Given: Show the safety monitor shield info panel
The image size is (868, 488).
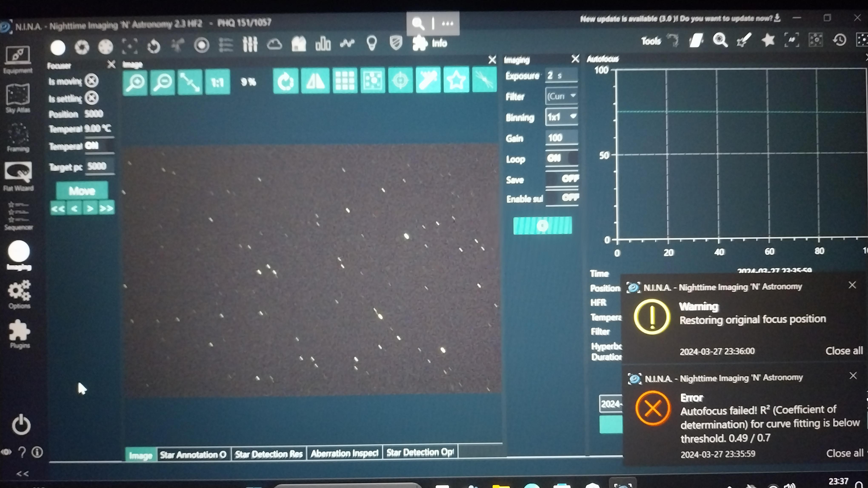Looking at the screenshot, I should (x=396, y=43).
